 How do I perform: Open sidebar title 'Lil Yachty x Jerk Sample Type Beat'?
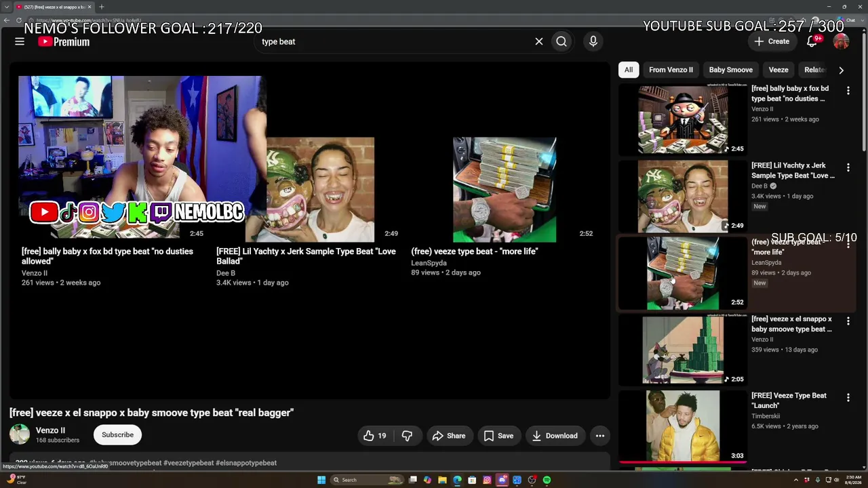click(793, 170)
